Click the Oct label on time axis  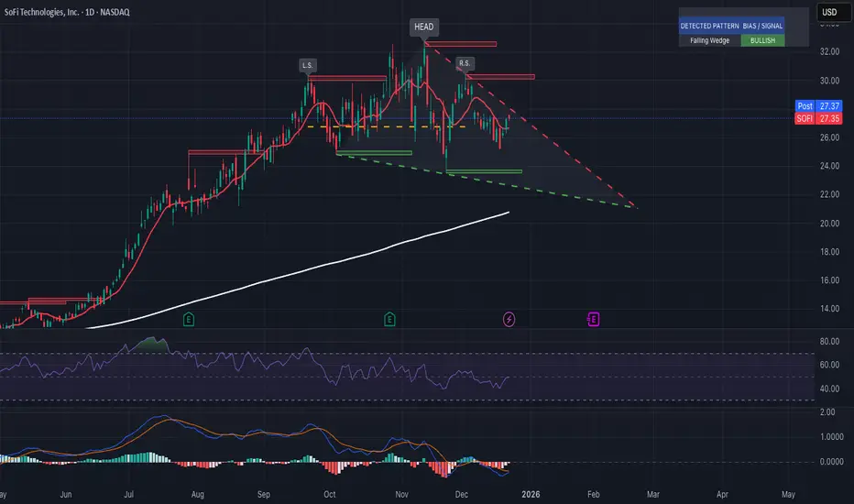[x=330, y=494]
